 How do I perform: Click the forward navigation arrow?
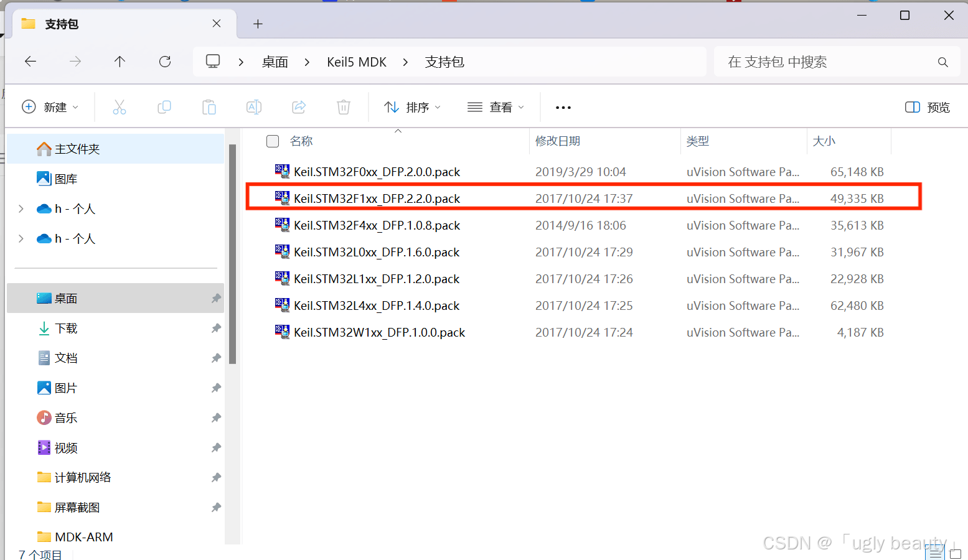click(x=75, y=61)
